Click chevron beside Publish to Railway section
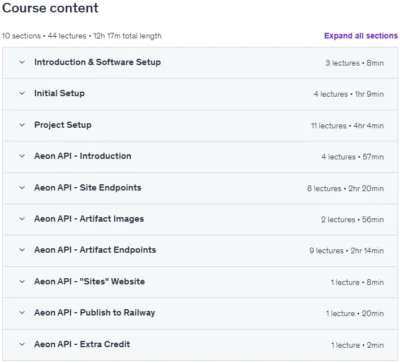The image size is (400, 363). coord(22,313)
